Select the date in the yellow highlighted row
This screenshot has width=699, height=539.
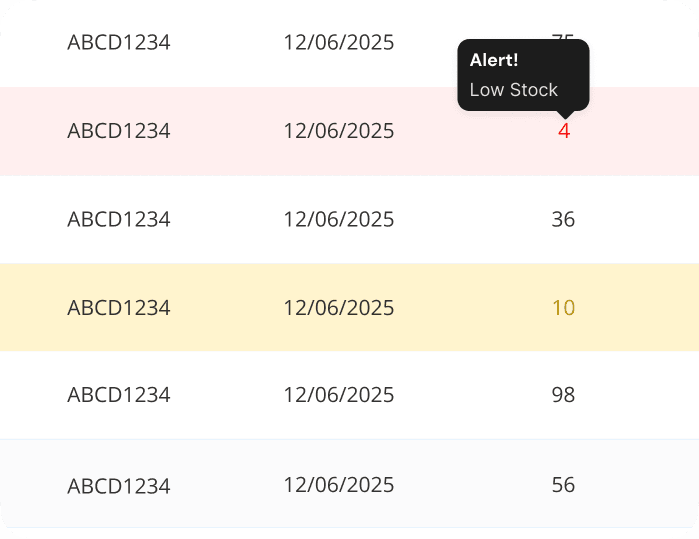click(x=339, y=307)
